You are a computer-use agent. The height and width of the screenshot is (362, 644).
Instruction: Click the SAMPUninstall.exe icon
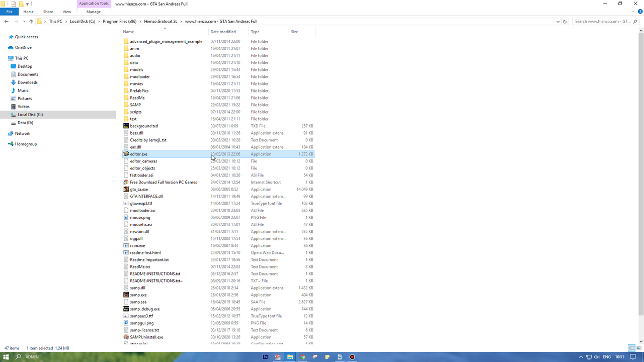[126, 337]
